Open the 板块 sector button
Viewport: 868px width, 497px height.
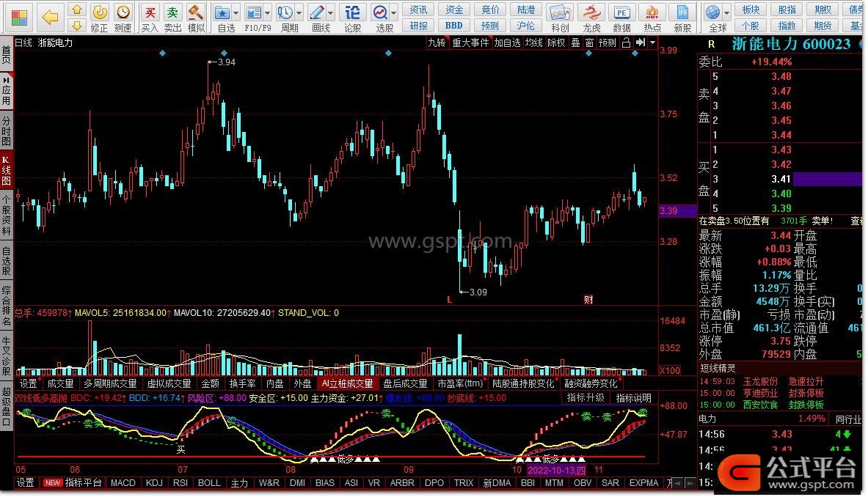(751, 10)
